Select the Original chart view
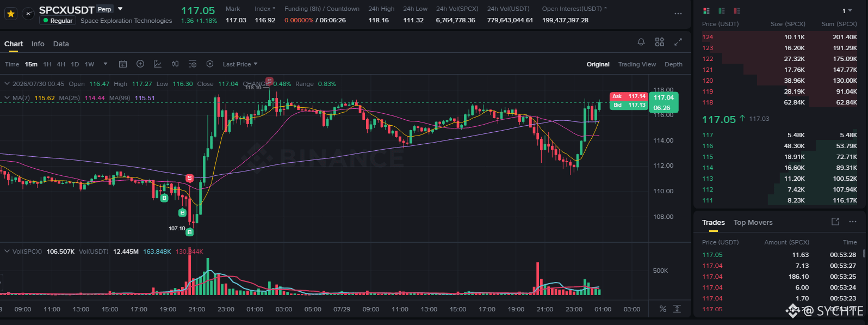The image size is (868, 325). pos(598,64)
